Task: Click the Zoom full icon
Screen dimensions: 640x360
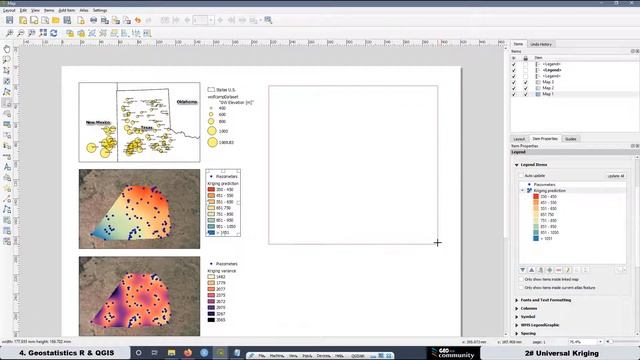Action: (43, 33)
